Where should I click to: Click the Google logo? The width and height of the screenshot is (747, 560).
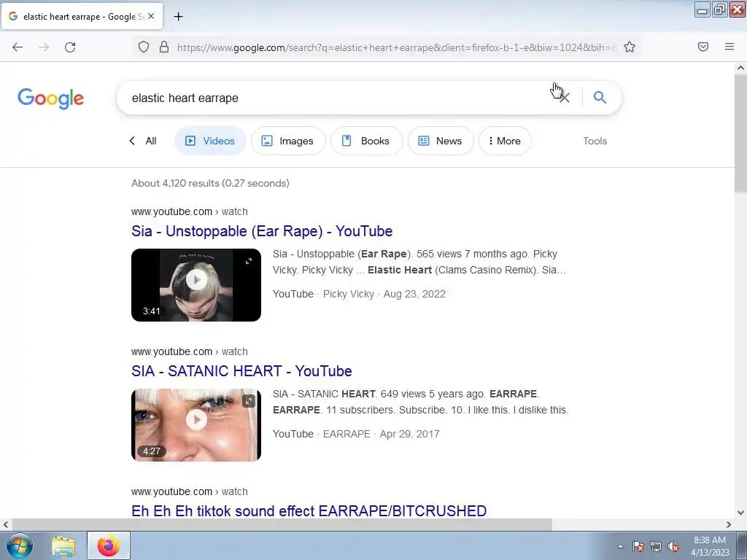tap(51, 98)
